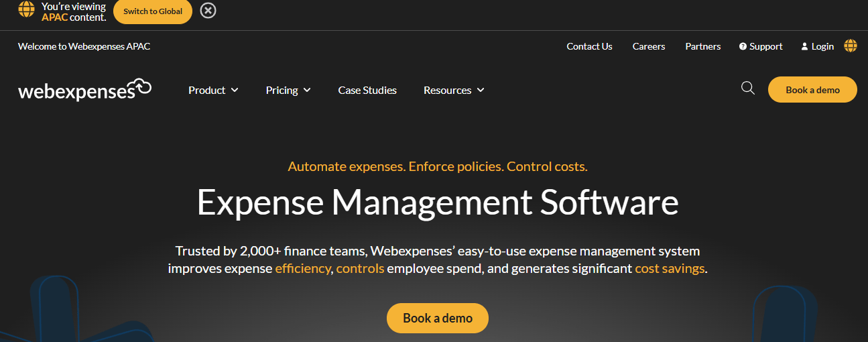This screenshot has height=342, width=868.
Task: Expand the Product dropdown menu
Action: click(x=213, y=90)
